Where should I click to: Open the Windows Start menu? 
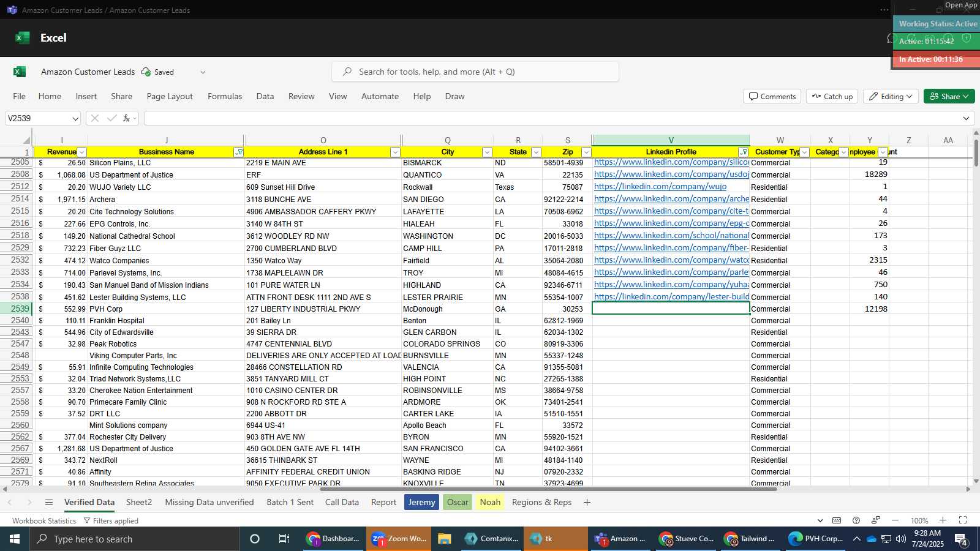[x=15, y=539]
